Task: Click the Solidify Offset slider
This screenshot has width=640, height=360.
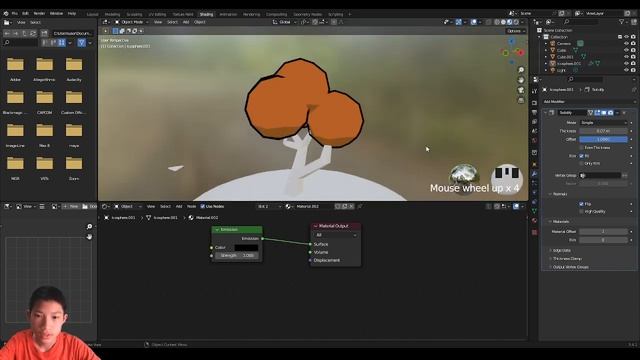Action: [603, 140]
